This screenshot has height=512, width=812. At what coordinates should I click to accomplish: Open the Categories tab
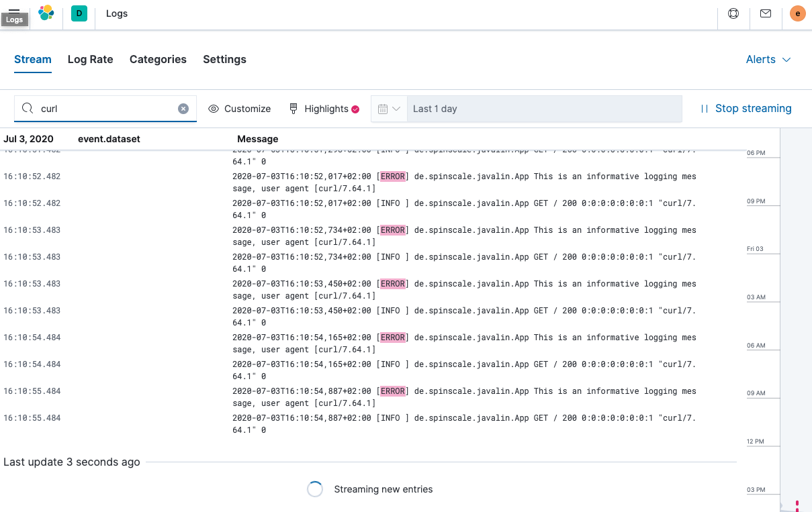coord(158,59)
